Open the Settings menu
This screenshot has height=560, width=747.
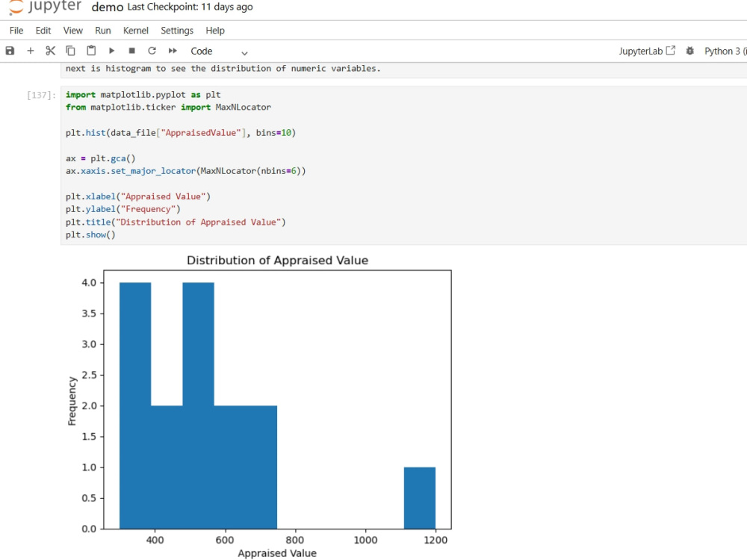tap(177, 31)
